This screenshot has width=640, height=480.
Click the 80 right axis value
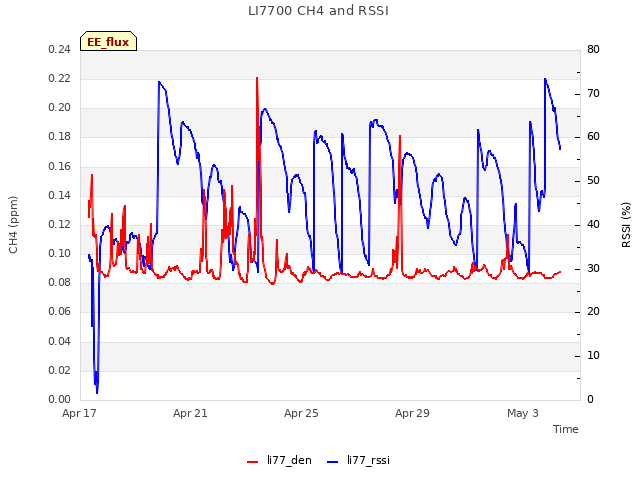(x=593, y=50)
